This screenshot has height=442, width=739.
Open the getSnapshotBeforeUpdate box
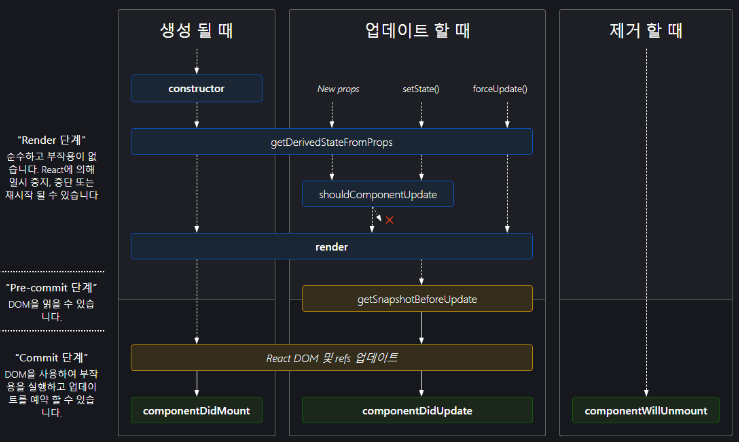(x=417, y=299)
